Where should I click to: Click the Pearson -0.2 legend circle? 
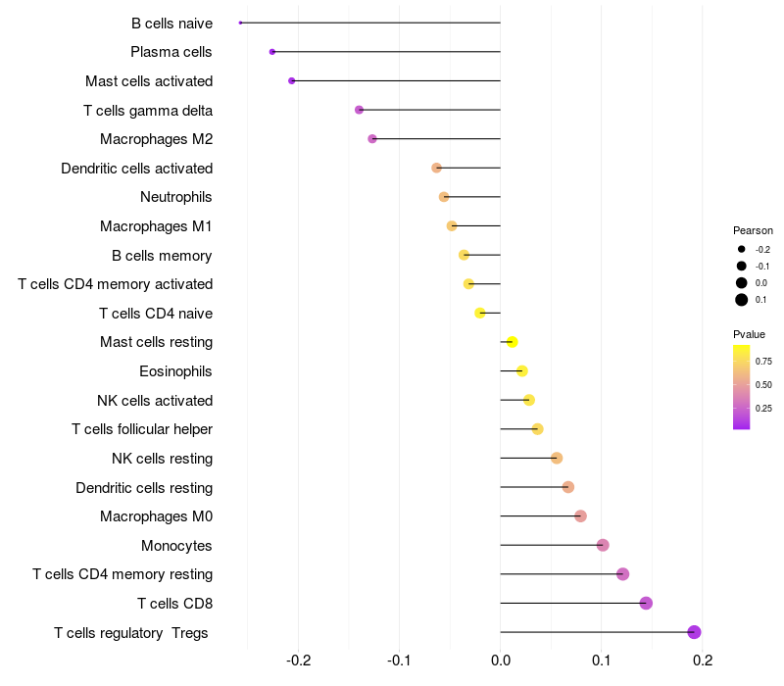tap(742, 249)
